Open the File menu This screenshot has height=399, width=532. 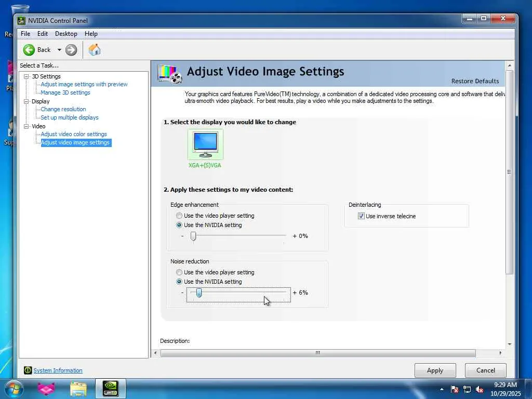[25, 34]
